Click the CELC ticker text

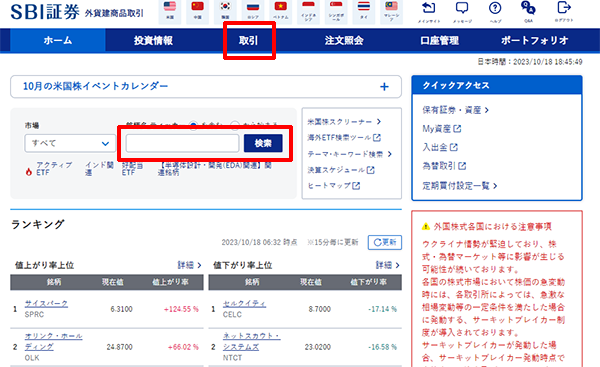(232, 315)
